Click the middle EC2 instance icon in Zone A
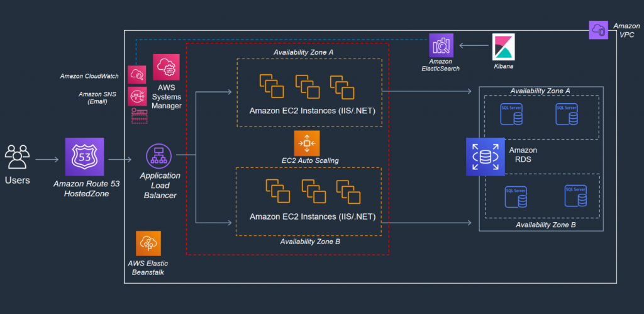 point(308,87)
